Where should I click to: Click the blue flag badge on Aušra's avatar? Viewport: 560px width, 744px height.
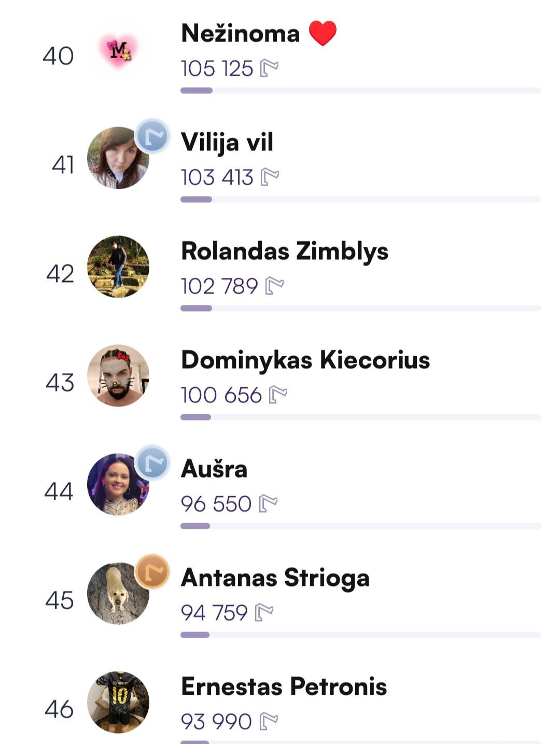pyautogui.click(x=152, y=462)
